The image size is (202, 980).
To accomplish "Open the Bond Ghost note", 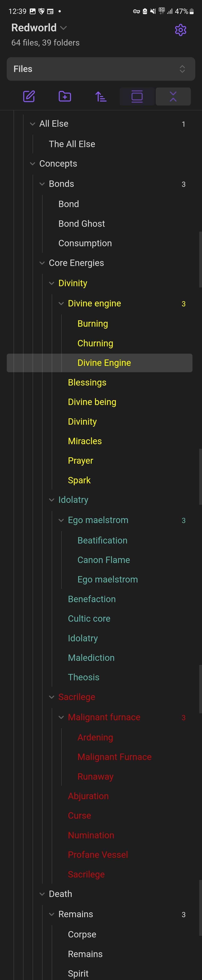I will [x=82, y=224].
